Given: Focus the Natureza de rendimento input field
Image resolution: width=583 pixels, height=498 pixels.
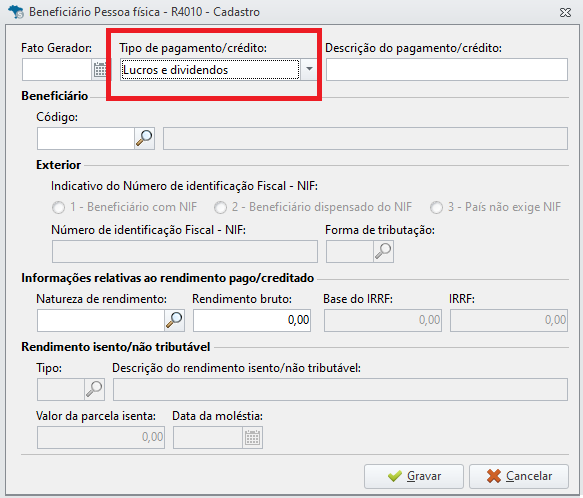Looking at the screenshot, I should click(101, 320).
